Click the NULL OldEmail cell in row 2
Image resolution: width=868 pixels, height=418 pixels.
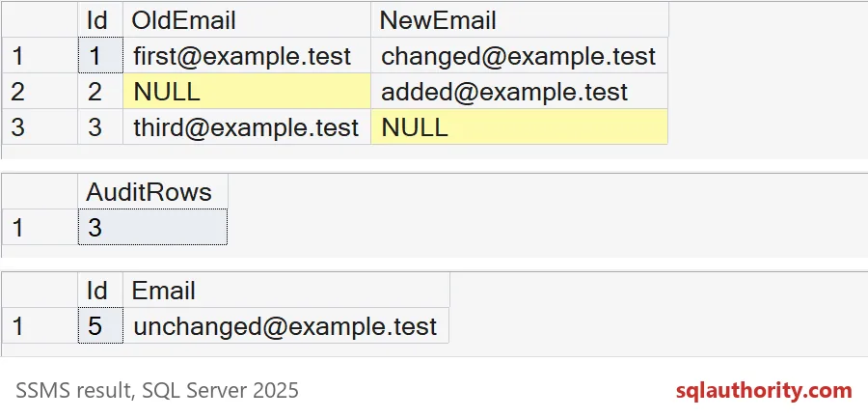pos(247,92)
